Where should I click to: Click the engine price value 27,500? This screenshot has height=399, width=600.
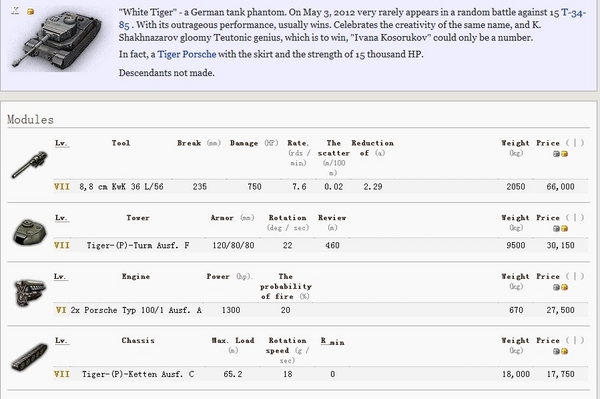click(x=561, y=310)
